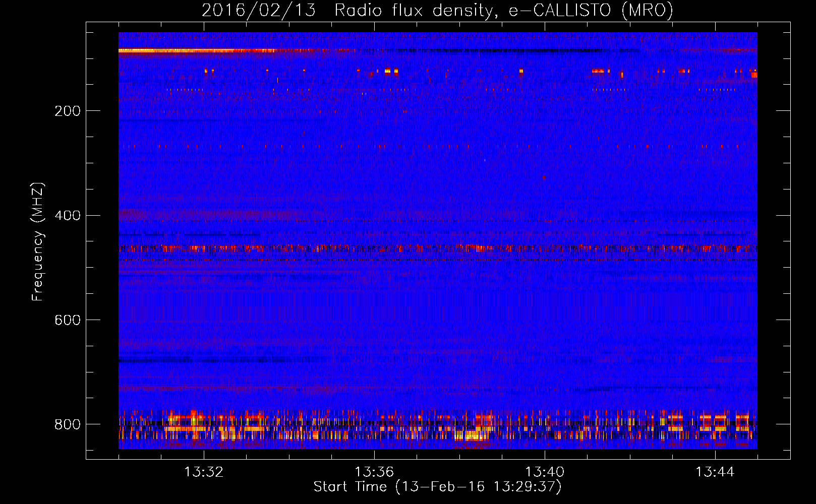Click the 13:40 time tick label
This screenshot has height=504, width=816.
click(x=545, y=472)
